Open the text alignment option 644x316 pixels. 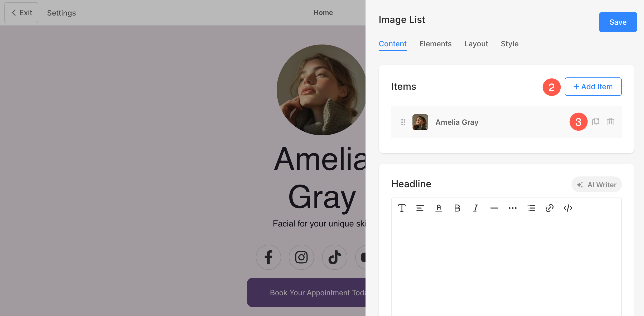420,208
